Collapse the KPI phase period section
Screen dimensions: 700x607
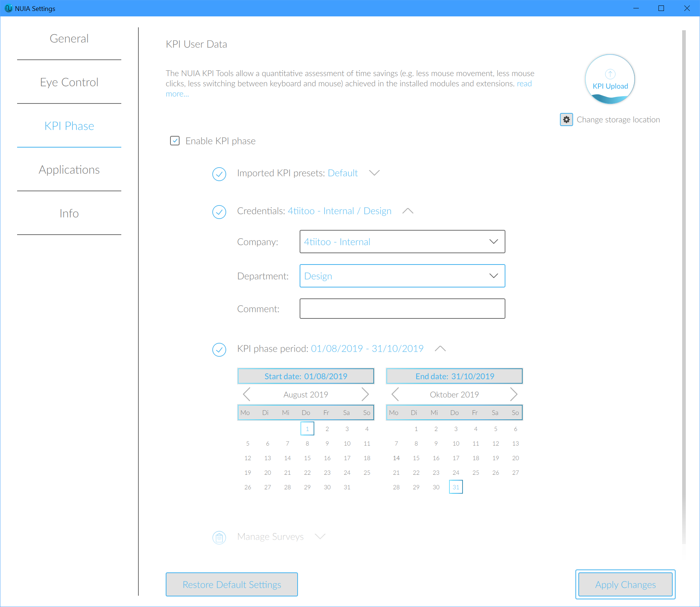[440, 348]
